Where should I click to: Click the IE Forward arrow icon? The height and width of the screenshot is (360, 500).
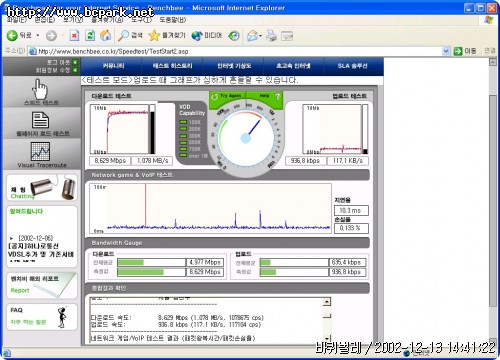51,35
